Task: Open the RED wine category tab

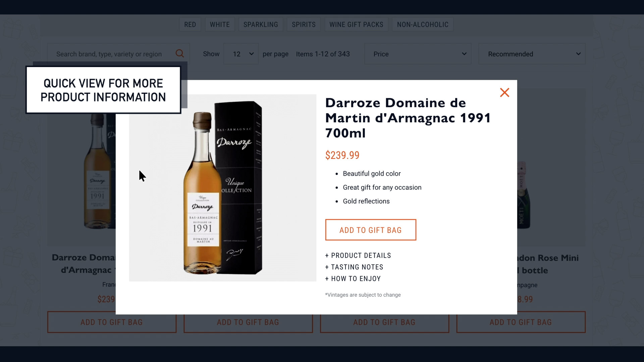Action: coord(190,24)
